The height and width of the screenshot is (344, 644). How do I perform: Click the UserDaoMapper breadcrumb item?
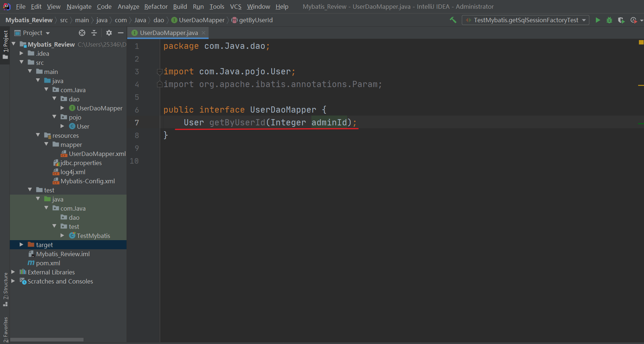(x=198, y=20)
